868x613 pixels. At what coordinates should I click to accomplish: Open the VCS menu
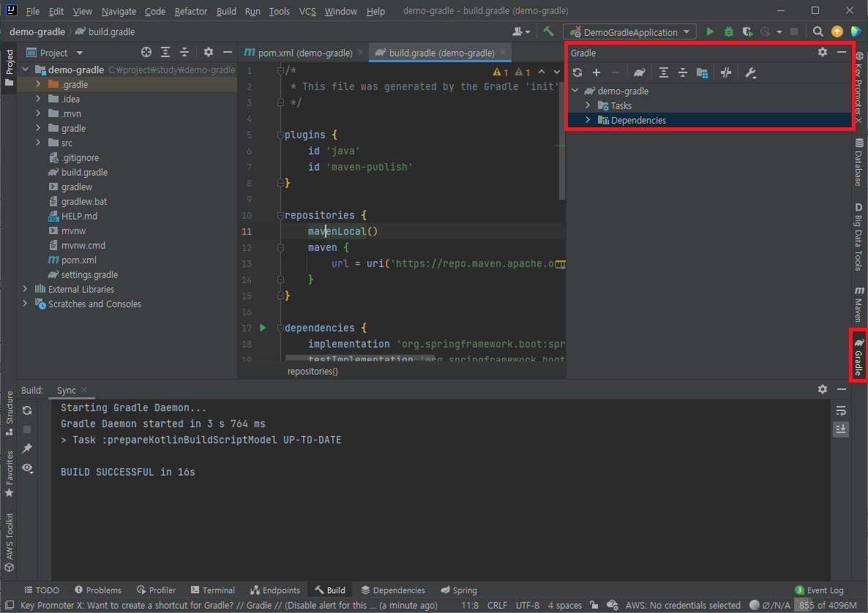click(307, 11)
